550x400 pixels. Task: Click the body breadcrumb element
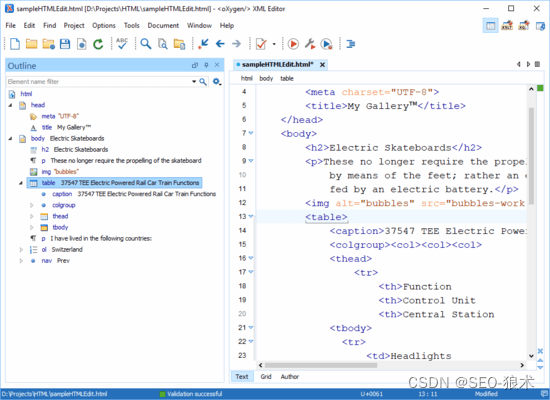click(x=266, y=78)
